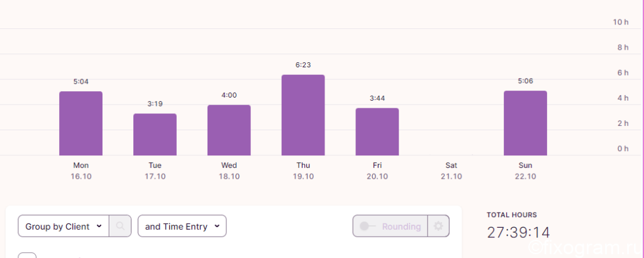
Task: Click the Wednesday 4:00 bar
Action: pos(229,130)
